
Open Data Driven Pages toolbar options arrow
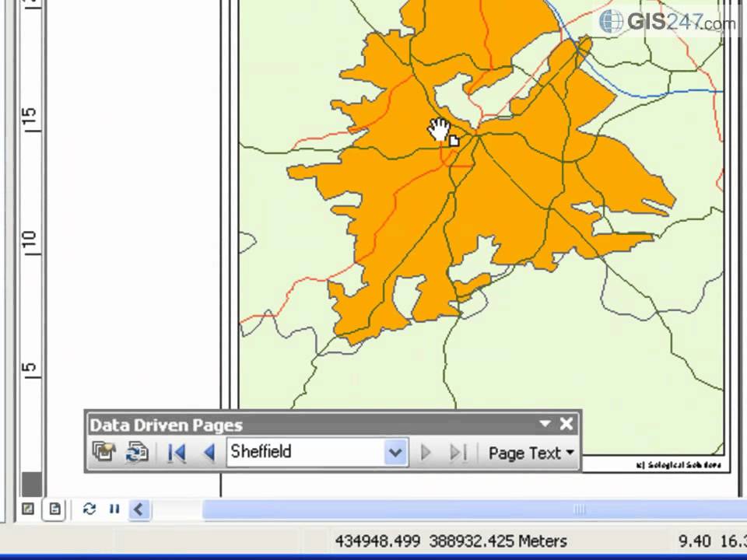(545, 423)
